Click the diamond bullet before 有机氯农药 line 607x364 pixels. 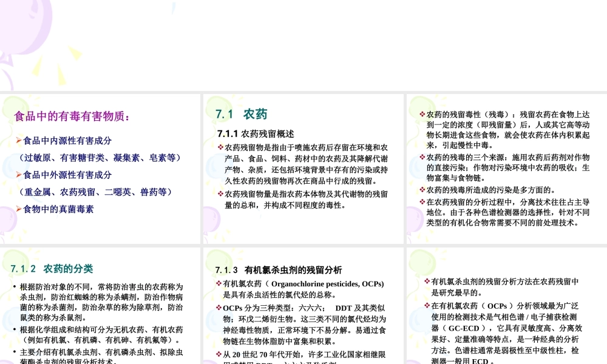tap(217, 283)
